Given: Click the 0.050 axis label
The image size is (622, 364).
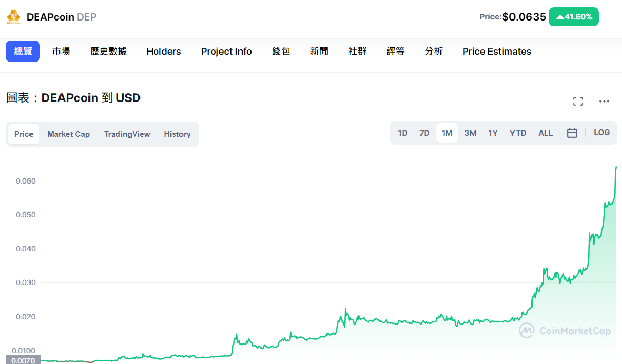Looking at the screenshot, I should coord(26,215).
